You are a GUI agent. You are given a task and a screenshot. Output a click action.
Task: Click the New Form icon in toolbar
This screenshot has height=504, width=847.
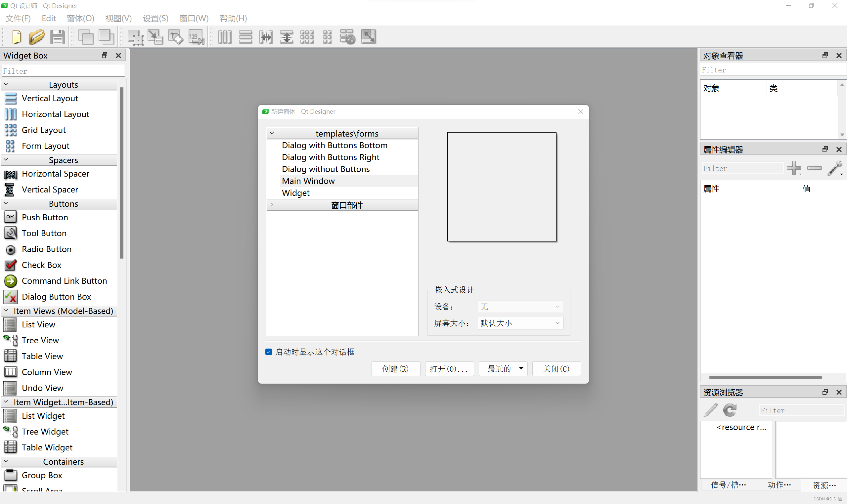click(x=15, y=37)
